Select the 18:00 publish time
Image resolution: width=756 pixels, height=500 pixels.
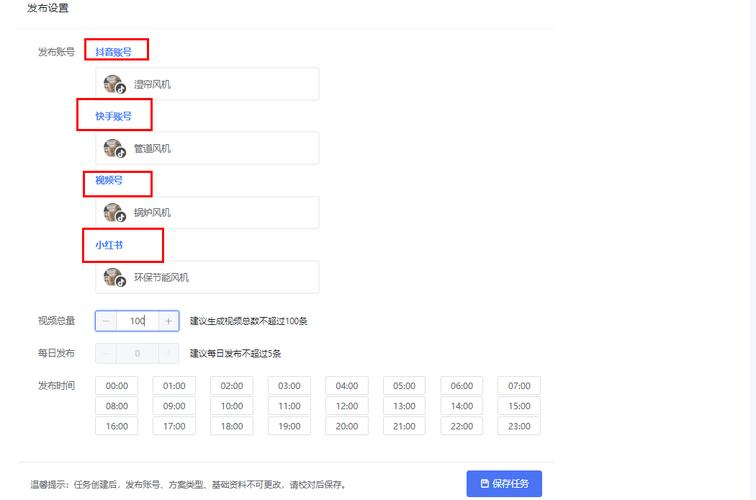(x=231, y=426)
